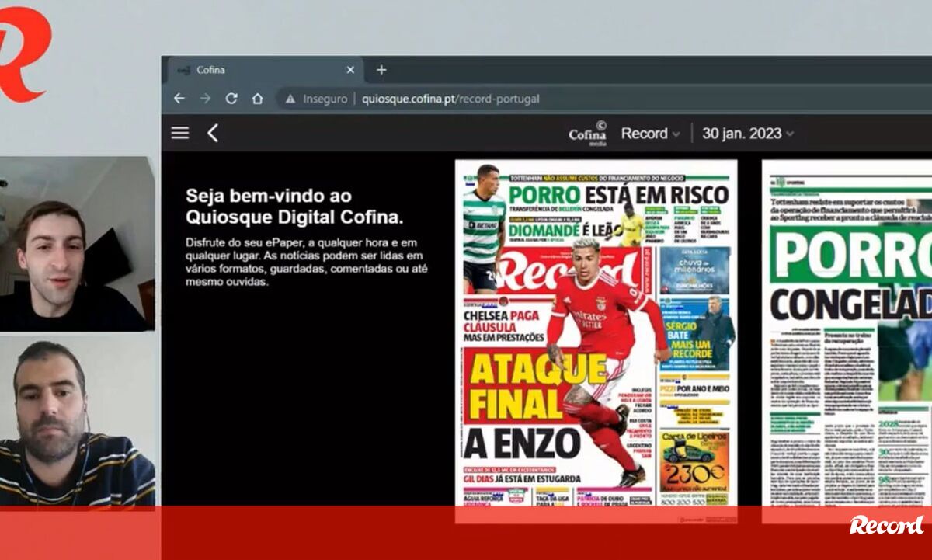Viewport: 932px width, 560px height.
Task: Reload the page with refresh icon
Action: click(x=231, y=99)
